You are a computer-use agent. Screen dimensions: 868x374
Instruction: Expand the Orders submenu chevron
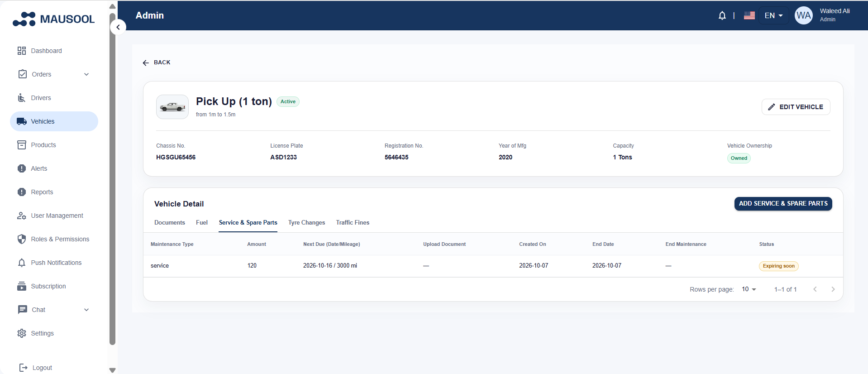[86, 74]
